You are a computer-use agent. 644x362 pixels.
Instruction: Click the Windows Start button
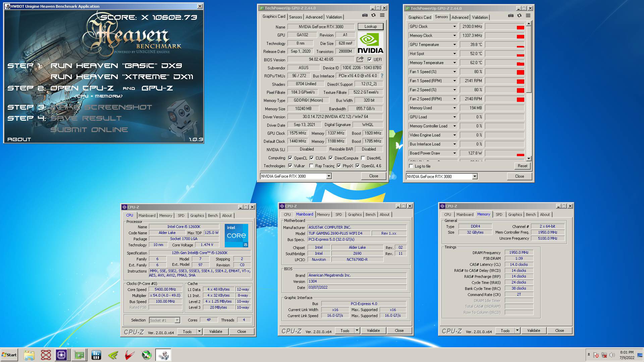(x=9, y=355)
